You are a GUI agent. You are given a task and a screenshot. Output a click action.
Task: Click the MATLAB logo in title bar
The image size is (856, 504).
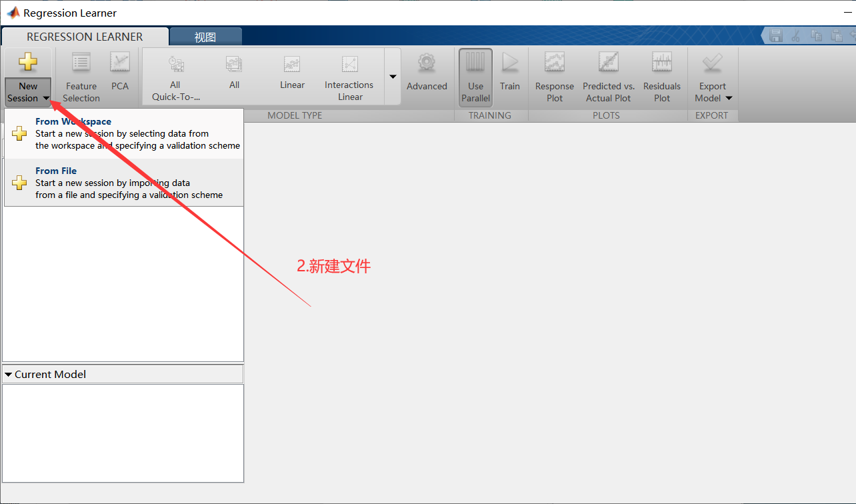coord(13,13)
